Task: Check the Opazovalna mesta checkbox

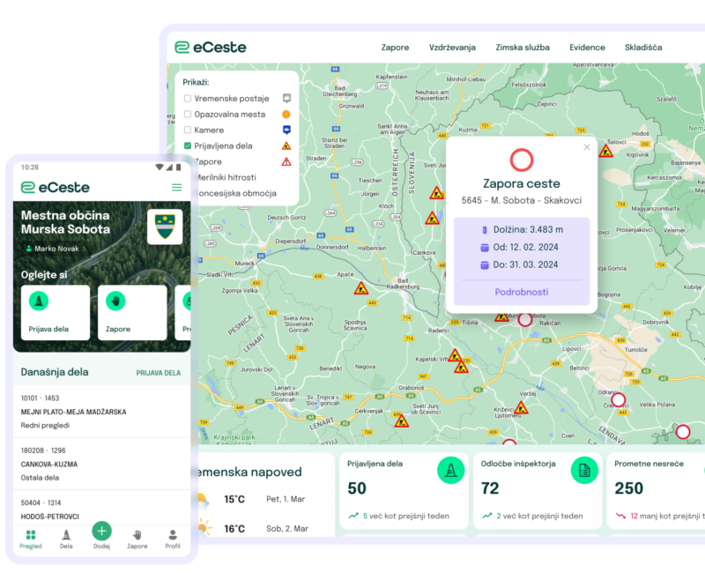Action: click(x=188, y=115)
